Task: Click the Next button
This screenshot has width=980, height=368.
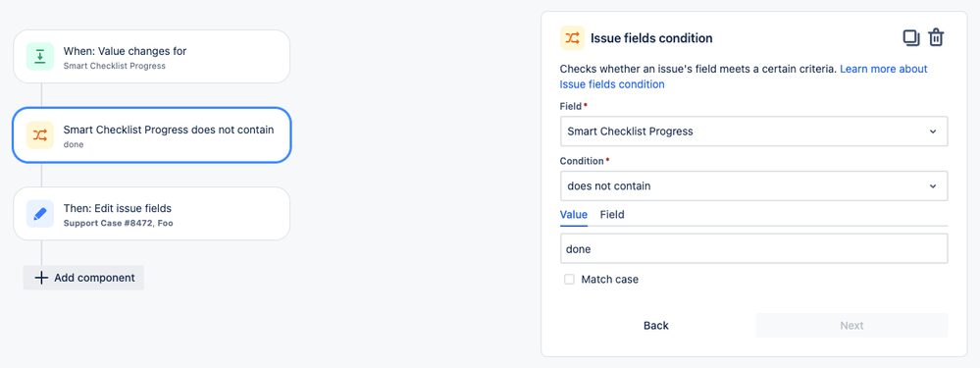Action: point(851,326)
